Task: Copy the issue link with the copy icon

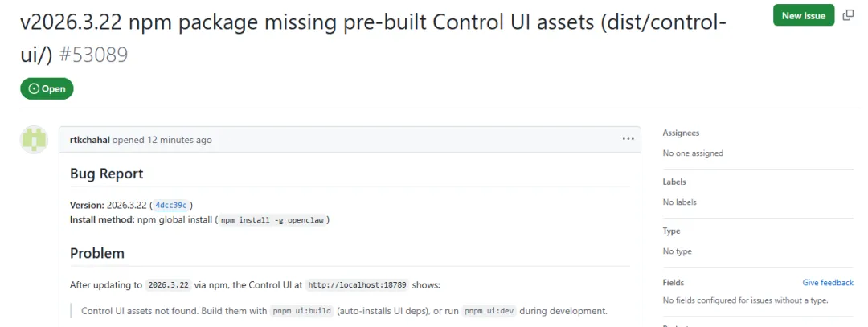Action: click(x=848, y=15)
